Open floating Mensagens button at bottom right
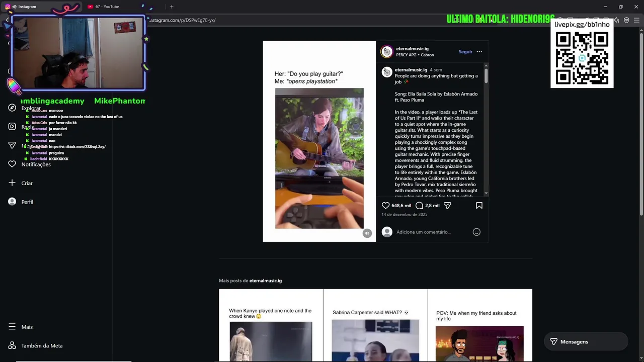Screen dimensions: 644x362 pos(586,342)
